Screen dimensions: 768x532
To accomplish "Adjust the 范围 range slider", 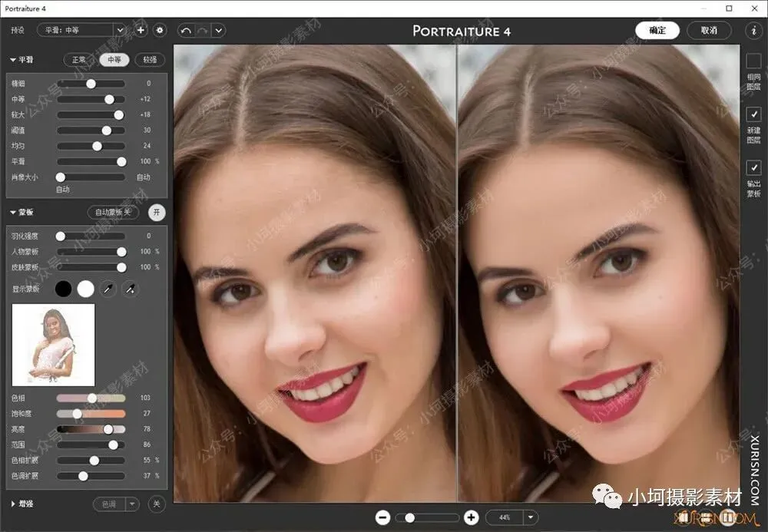I will [113, 445].
